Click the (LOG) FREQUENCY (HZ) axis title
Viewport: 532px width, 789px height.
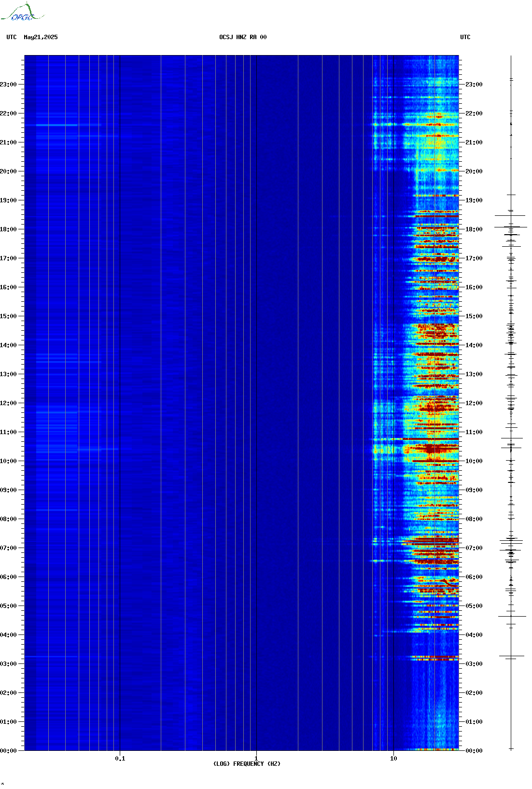[x=247, y=764]
